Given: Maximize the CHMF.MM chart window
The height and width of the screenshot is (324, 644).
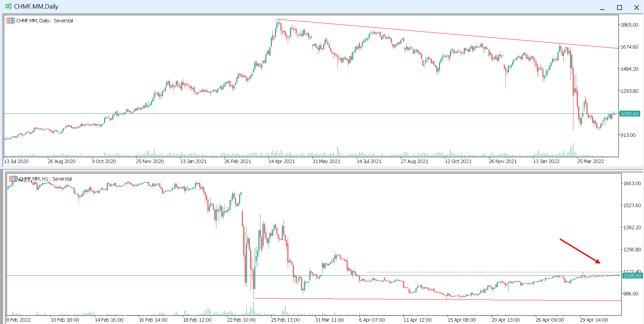Looking at the screenshot, I should point(620,7).
